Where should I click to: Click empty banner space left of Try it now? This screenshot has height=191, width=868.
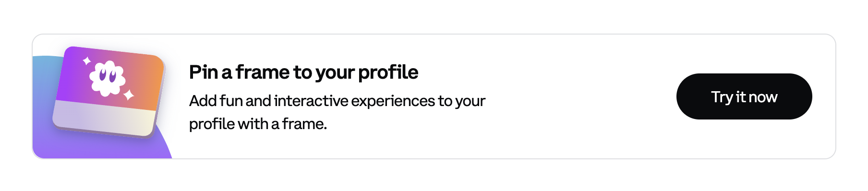click(581, 96)
